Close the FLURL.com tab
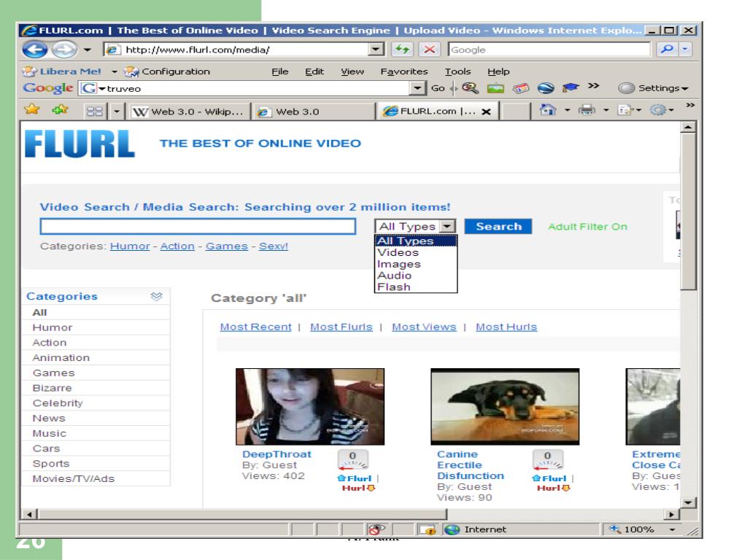 pyautogui.click(x=486, y=112)
